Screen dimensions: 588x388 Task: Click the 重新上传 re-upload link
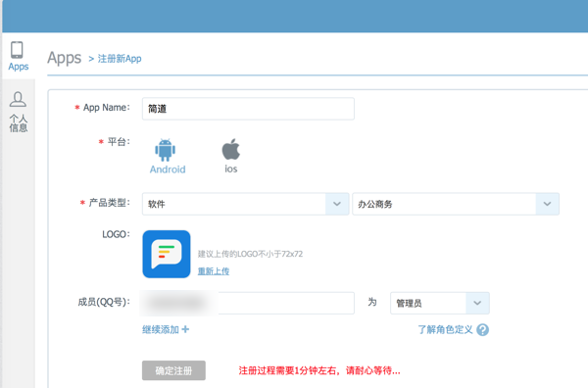point(214,271)
